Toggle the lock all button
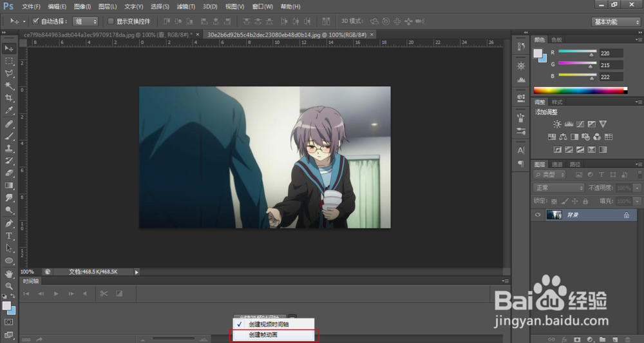The image size is (644, 343). click(585, 201)
